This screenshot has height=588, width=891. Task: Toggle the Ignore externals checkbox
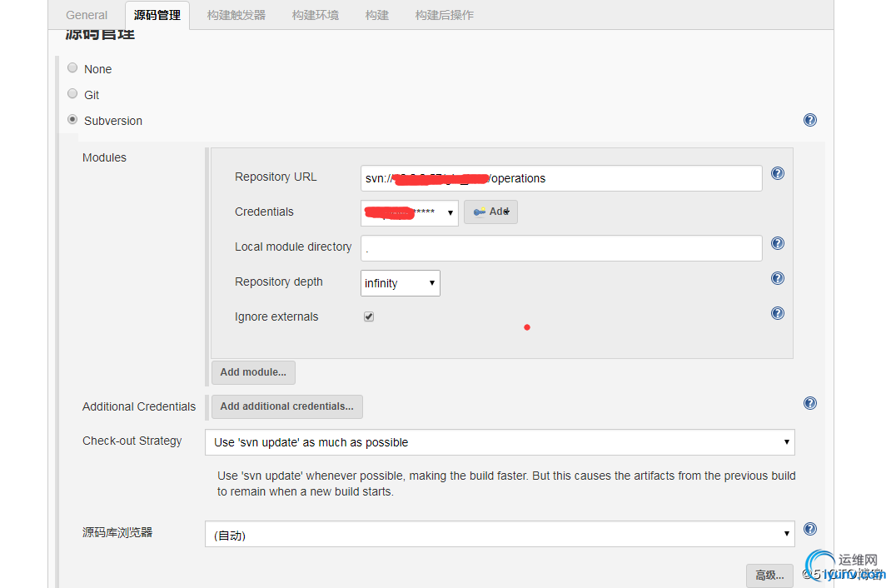tap(369, 316)
